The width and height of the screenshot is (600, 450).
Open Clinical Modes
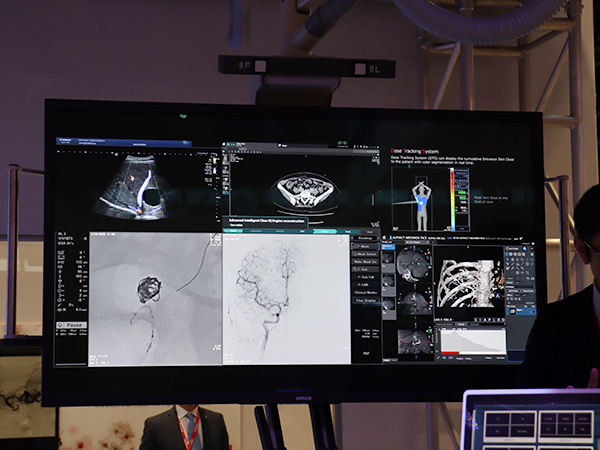pyautogui.click(x=368, y=293)
